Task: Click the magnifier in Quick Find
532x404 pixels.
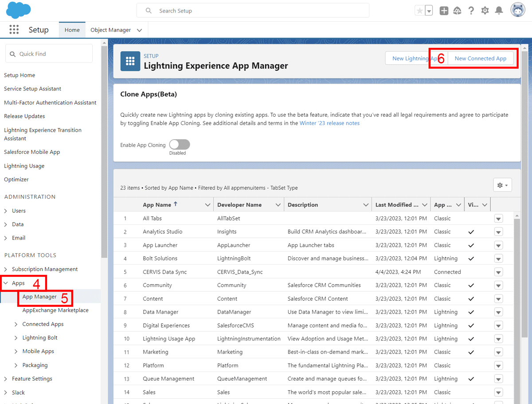Action: [x=13, y=53]
